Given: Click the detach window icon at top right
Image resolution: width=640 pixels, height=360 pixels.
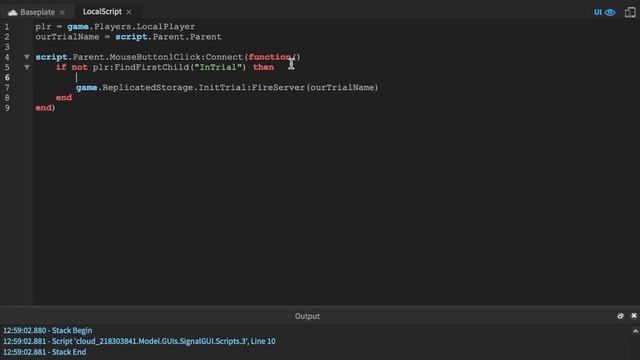Looking at the screenshot, I should pyautogui.click(x=630, y=12).
